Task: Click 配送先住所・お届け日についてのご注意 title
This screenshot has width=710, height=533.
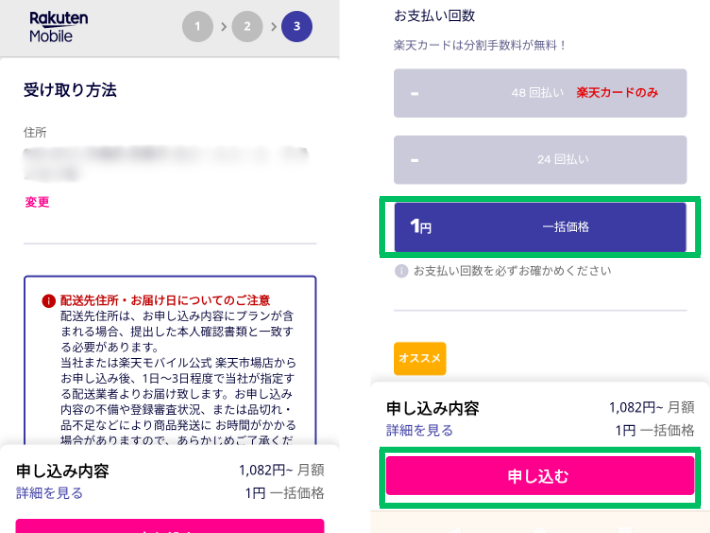Action: tap(165, 300)
